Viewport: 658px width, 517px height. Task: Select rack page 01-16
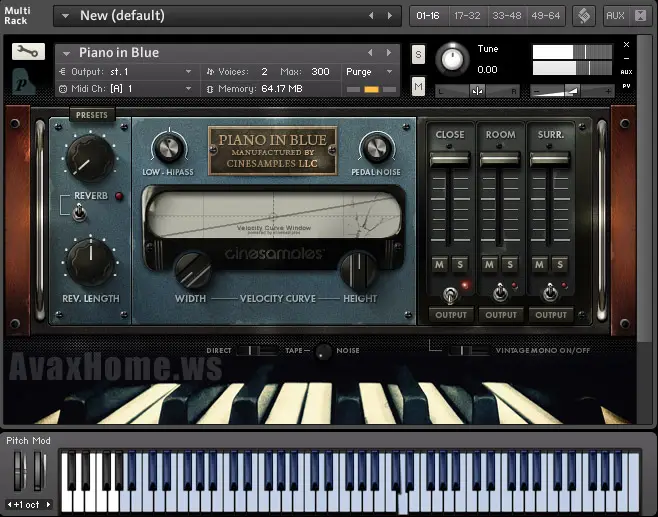428,16
